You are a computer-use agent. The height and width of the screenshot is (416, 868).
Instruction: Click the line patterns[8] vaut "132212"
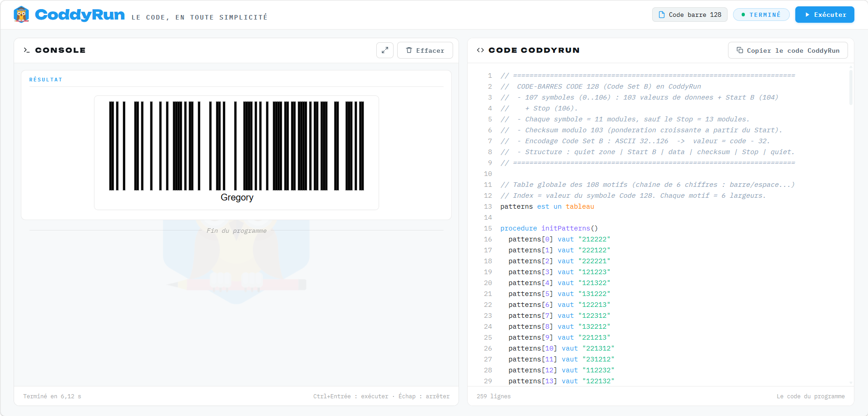point(559,326)
